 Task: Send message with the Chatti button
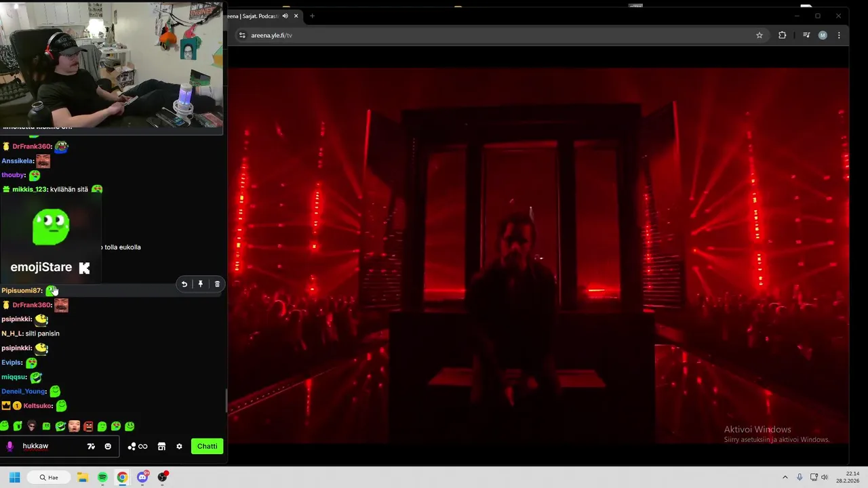207,446
